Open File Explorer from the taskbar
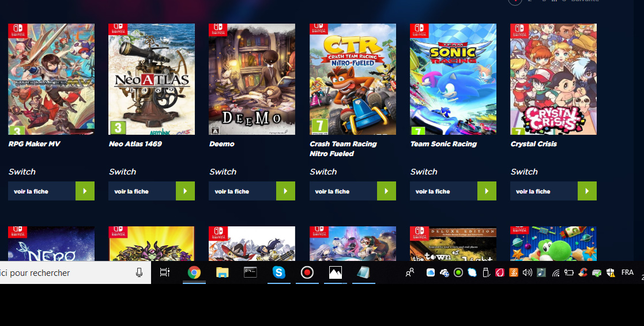The image size is (644, 326). coord(223,272)
